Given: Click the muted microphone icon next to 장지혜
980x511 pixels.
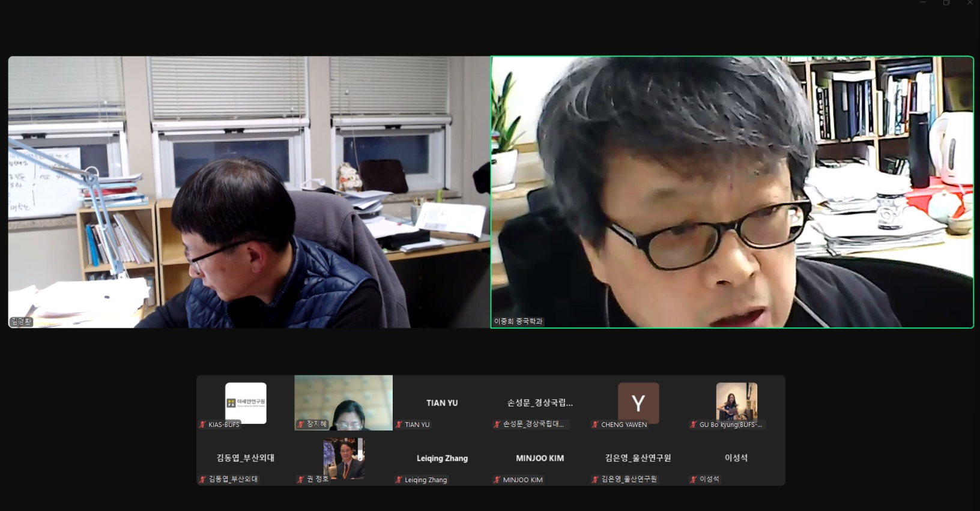Looking at the screenshot, I should [301, 425].
